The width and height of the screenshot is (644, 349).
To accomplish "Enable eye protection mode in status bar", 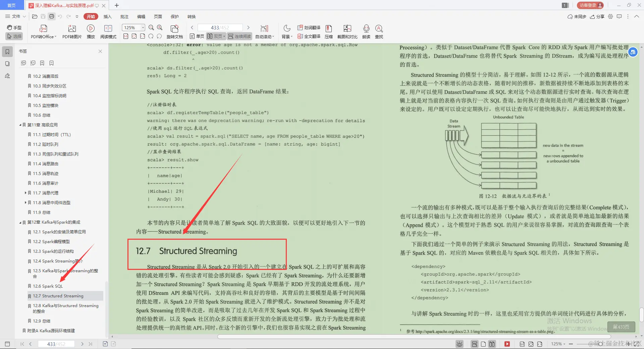I will tap(459, 344).
